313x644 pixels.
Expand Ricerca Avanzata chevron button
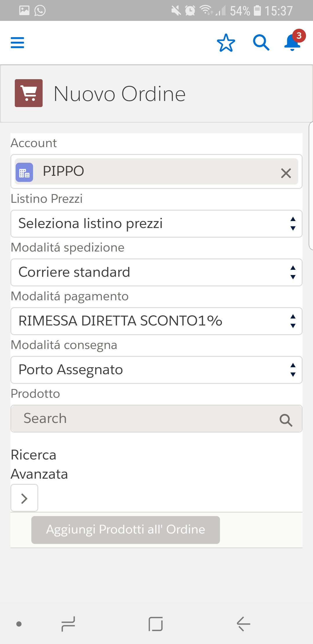point(24,498)
